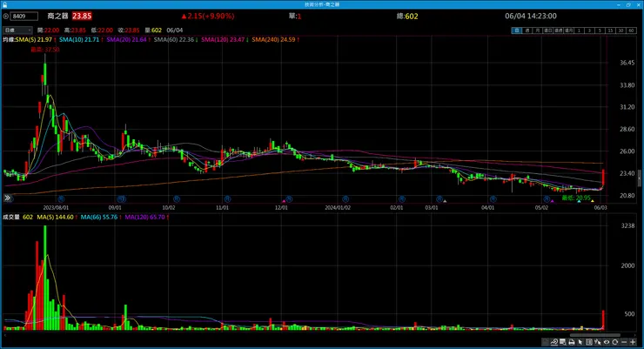Click the stock name 商之器
Image resolution: width=644 pixels, height=349 pixels.
(57, 16)
